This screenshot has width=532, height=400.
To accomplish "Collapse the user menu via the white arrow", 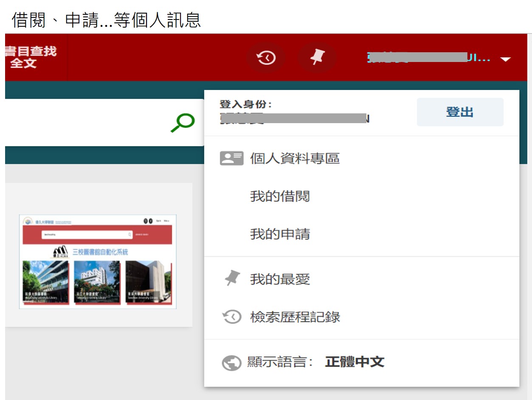I will (x=505, y=59).
